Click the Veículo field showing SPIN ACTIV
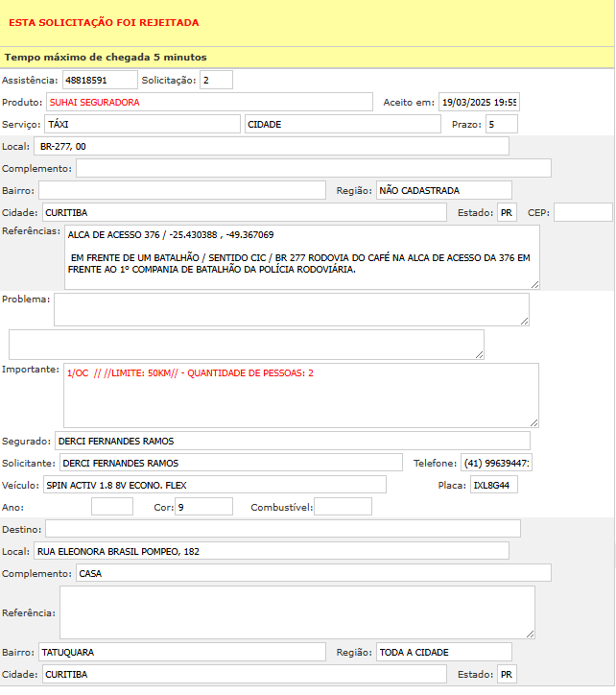The width and height of the screenshot is (616, 695). (214, 485)
